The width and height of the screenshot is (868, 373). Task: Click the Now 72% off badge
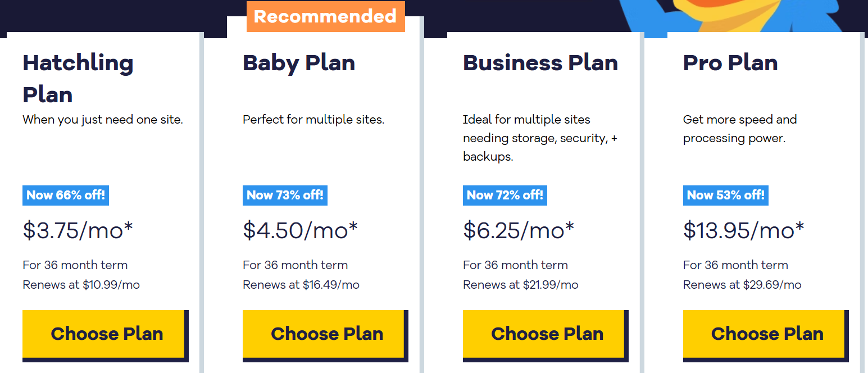pos(505,195)
